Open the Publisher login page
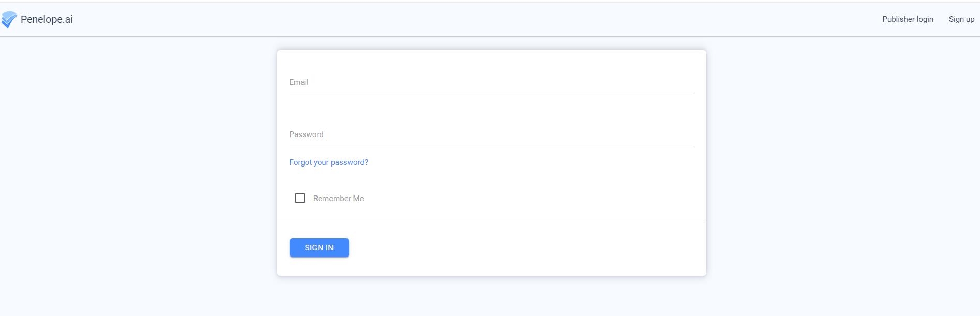This screenshot has height=316, width=980. pos(908,19)
